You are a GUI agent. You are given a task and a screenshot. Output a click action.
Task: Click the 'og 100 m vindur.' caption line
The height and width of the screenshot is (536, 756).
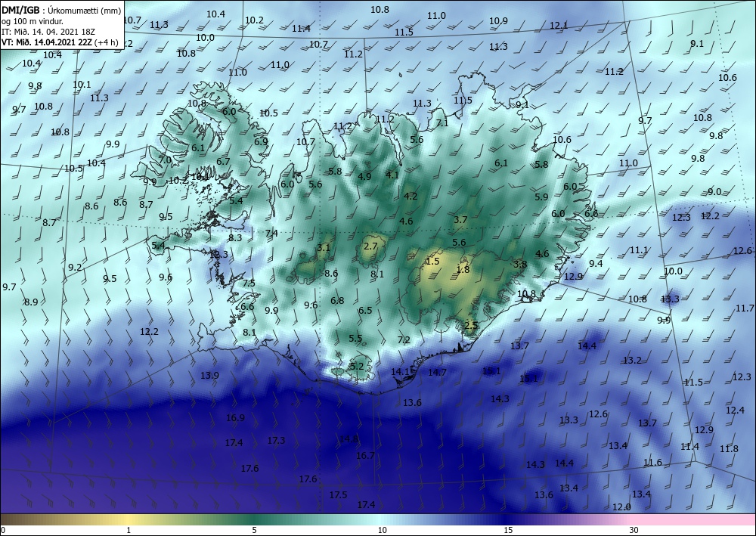[32, 21]
